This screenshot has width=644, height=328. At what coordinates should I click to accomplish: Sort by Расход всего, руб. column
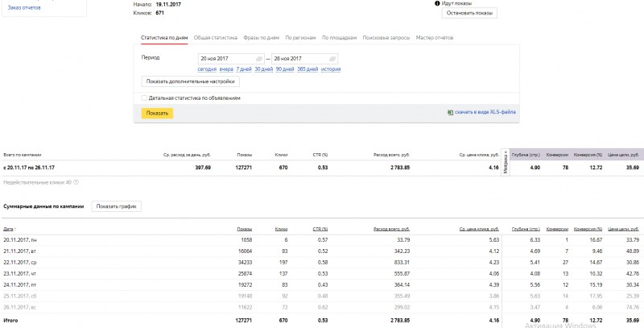(391, 229)
